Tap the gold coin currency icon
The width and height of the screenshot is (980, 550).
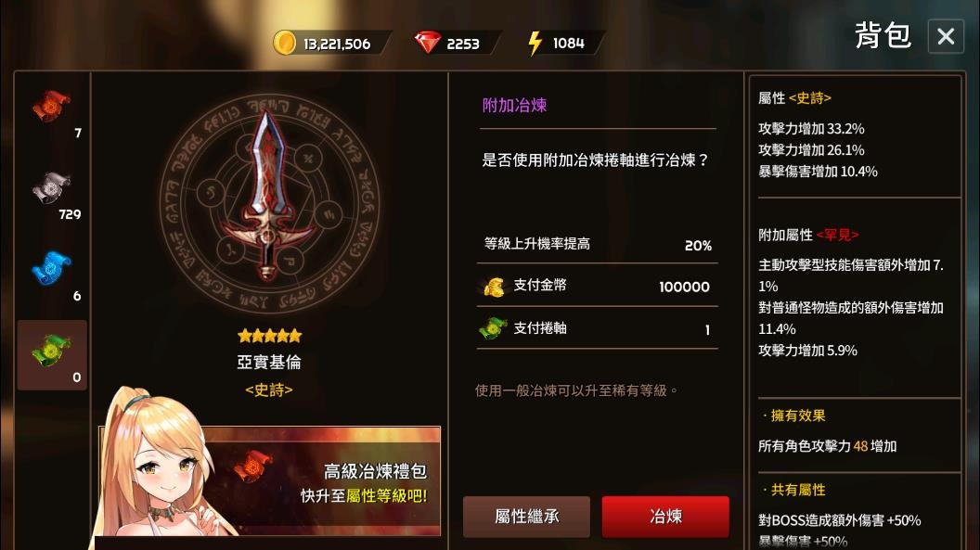[x=284, y=43]
